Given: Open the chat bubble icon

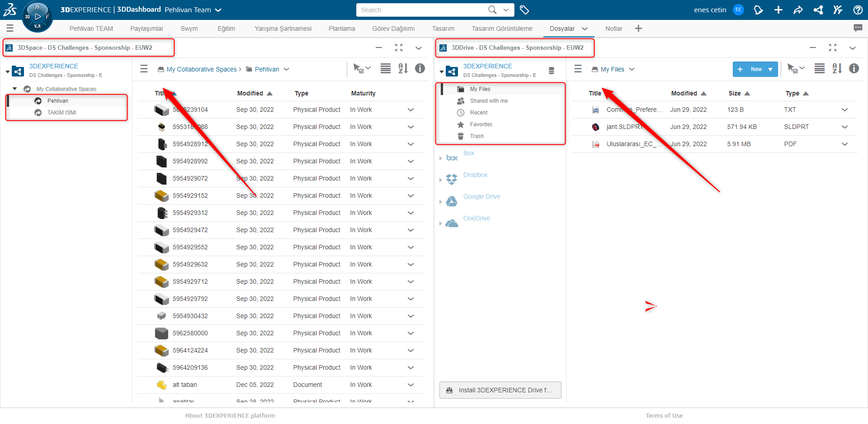Looking at the screenshot, I should tap(858, 28).
